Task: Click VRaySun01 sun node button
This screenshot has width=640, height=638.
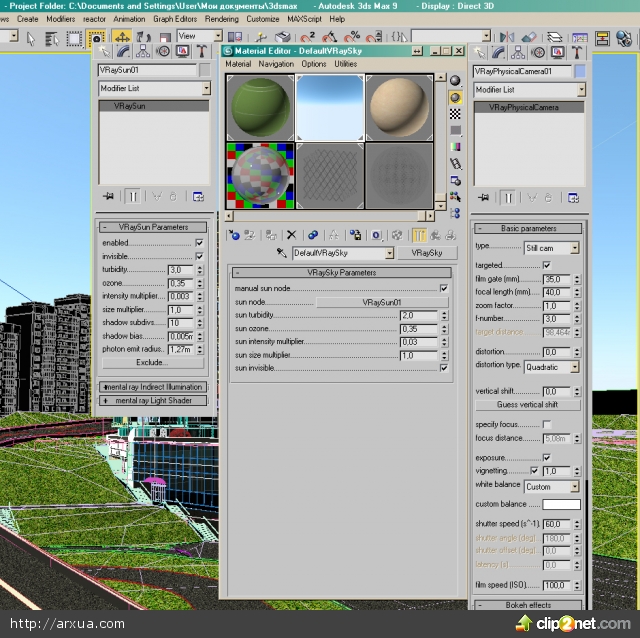Action: point(382,302)
